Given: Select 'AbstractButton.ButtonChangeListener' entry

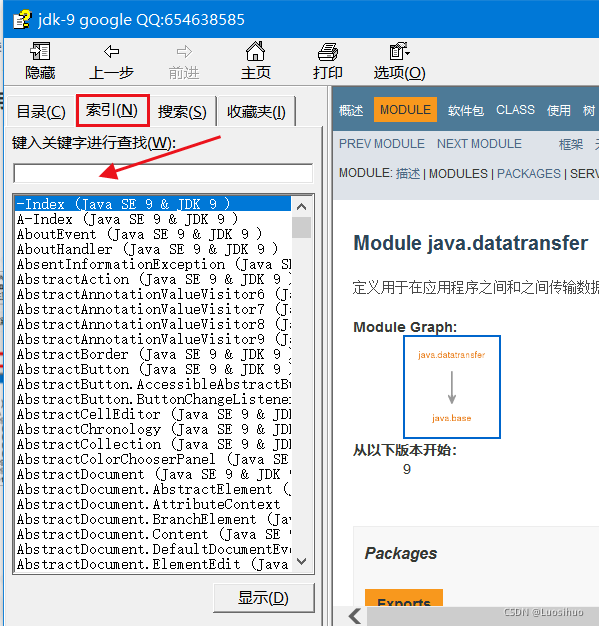Looking at the screenshot, I should tap(153, 399).
